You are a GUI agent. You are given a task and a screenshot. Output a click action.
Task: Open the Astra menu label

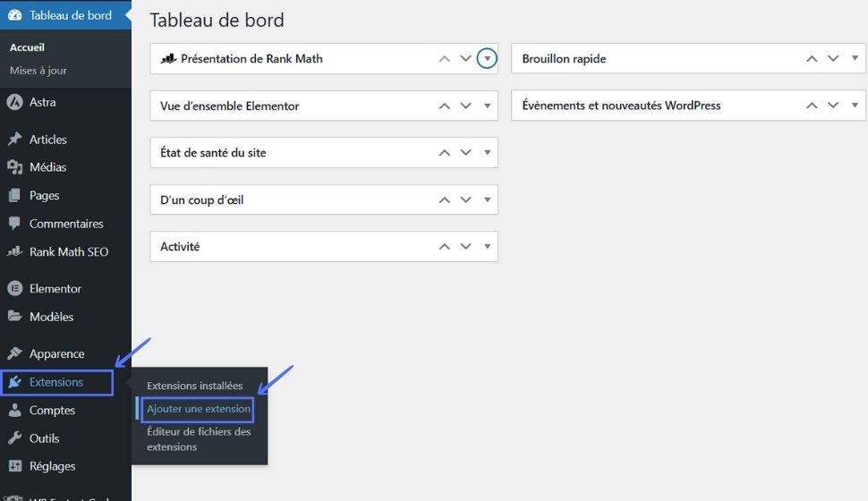[x=43, y=102]
